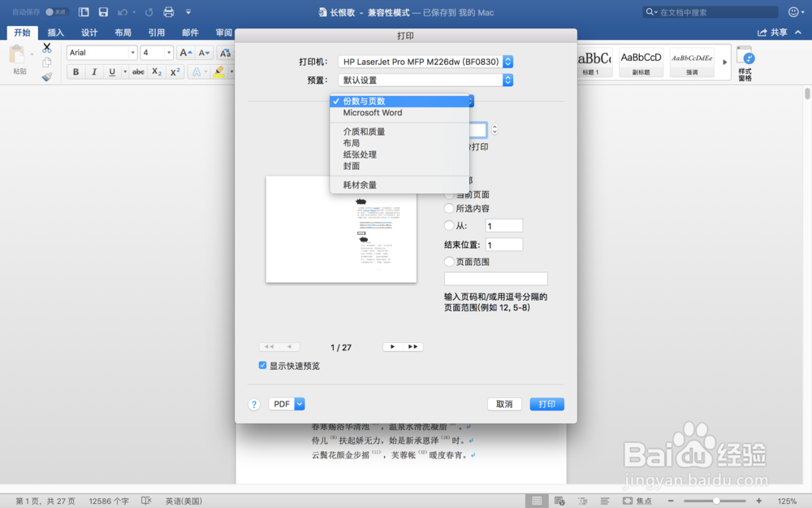The image size is (812, 508).
Task: Expand the styles gallery arrow
Action: (724, 63)
